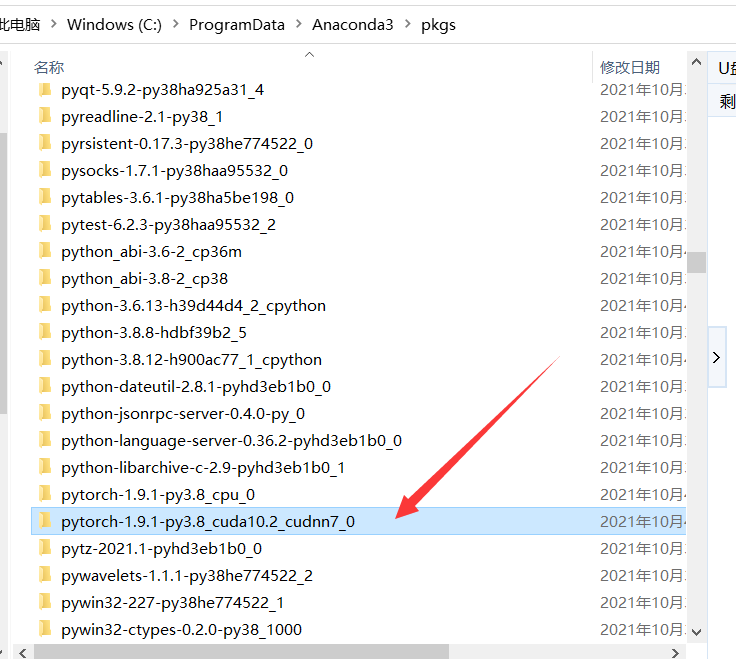This screenshot has height=659, width=736.
Task: Select pytest-6.2.3-py38haa95532_2 folder name
Action: click(x=168, y=225)
